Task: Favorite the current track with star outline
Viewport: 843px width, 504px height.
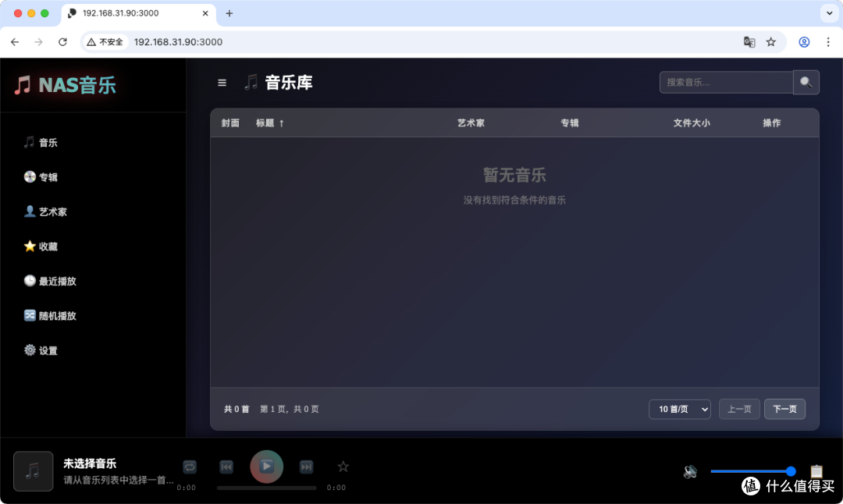Action: (x=343, y=467)
